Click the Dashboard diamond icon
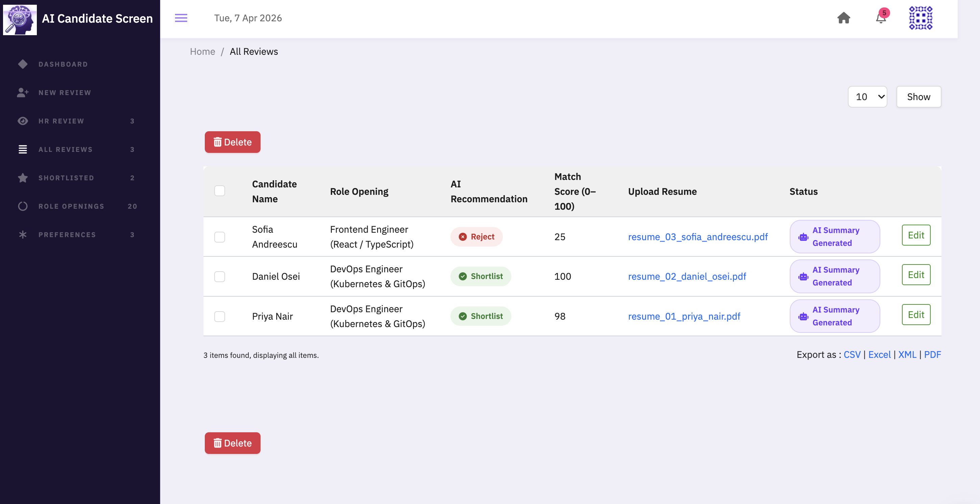This screenshot has height=504, width=980. click(x=23, y=64)
